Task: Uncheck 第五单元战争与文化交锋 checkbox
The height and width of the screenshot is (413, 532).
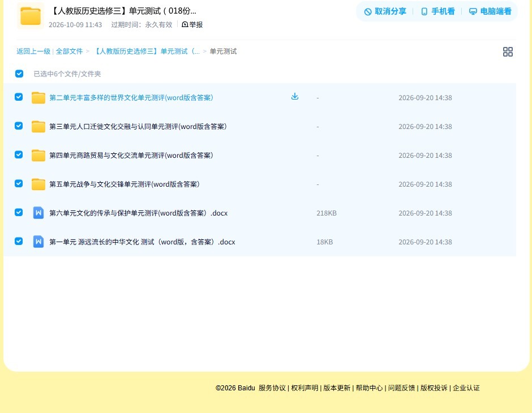Action: click(19, 183)
